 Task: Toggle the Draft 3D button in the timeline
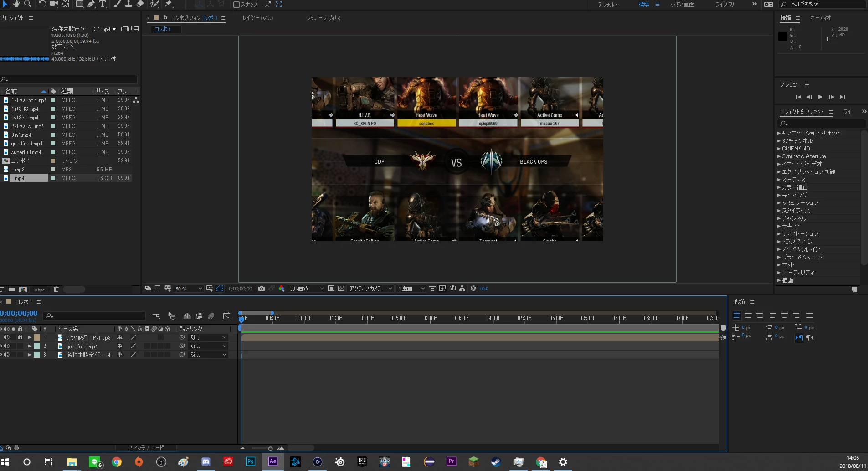[x=172, y=316]
